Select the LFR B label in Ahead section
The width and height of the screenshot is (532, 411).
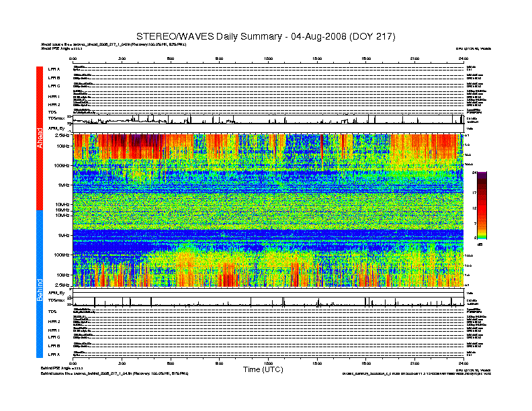coord(54,78)
